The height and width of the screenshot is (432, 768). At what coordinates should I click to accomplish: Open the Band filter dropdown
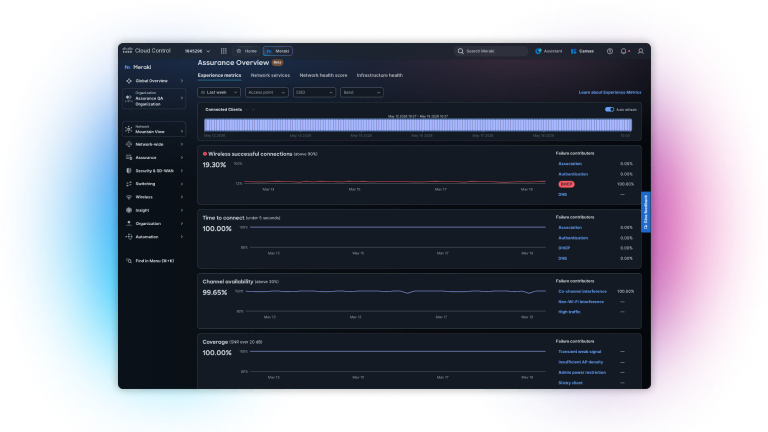click(361, 92)
